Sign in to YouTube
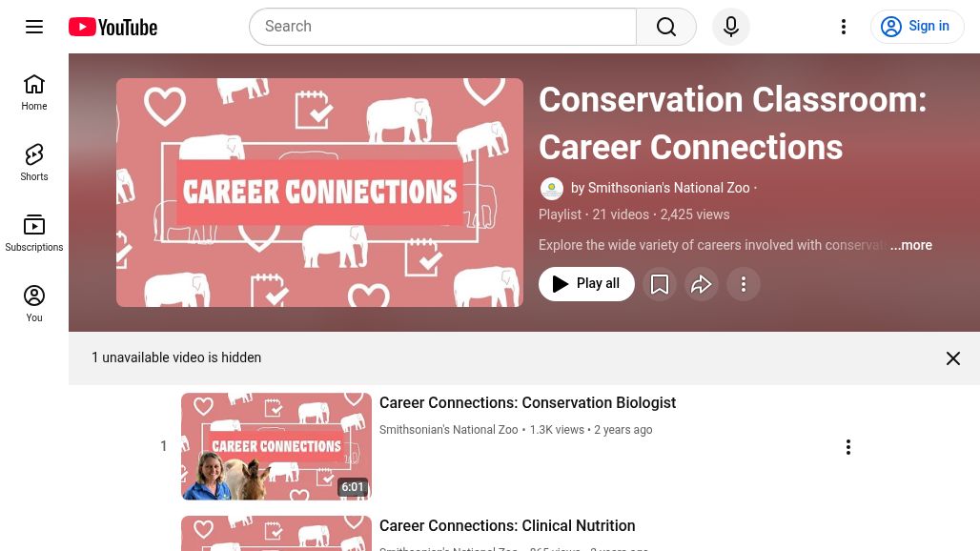The height and width of the screenshot is (551, 980). (x=917, y=27)
